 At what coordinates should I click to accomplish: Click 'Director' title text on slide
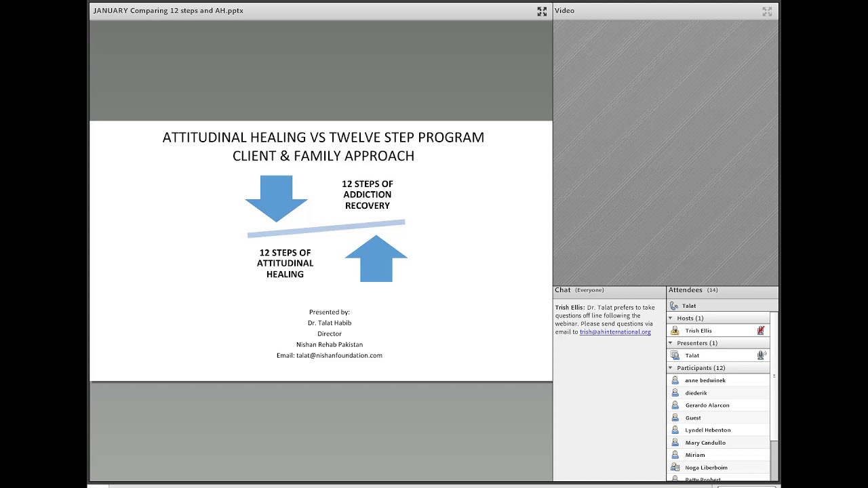click(330, 333)
